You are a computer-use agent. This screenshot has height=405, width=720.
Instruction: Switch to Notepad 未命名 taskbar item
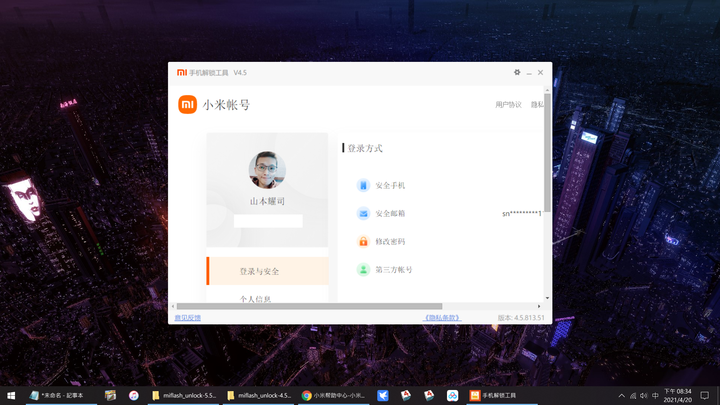(61, 395)
